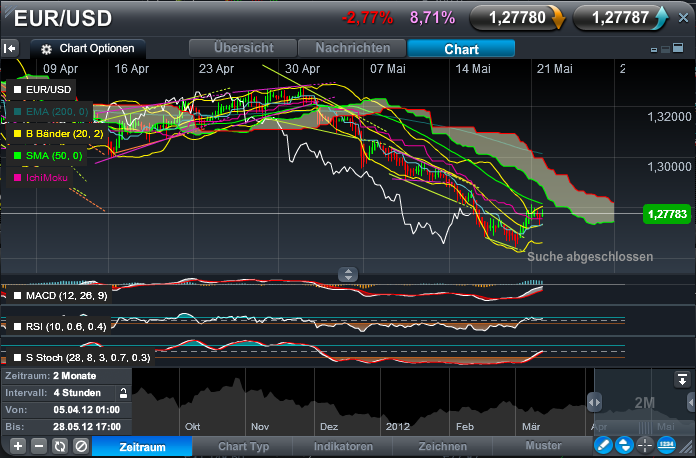The image size is (696, 458).
Task: Collapse the overview with the down-arrow icon
Action: point(682,380)
